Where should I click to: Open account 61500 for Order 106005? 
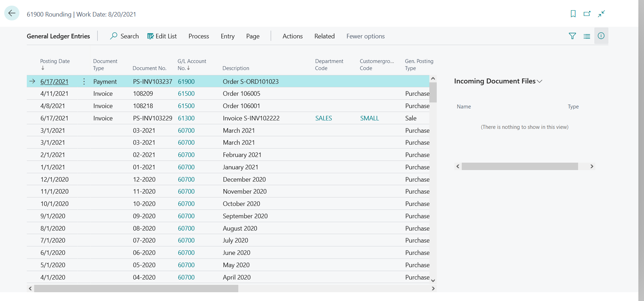tap(186, 94)
